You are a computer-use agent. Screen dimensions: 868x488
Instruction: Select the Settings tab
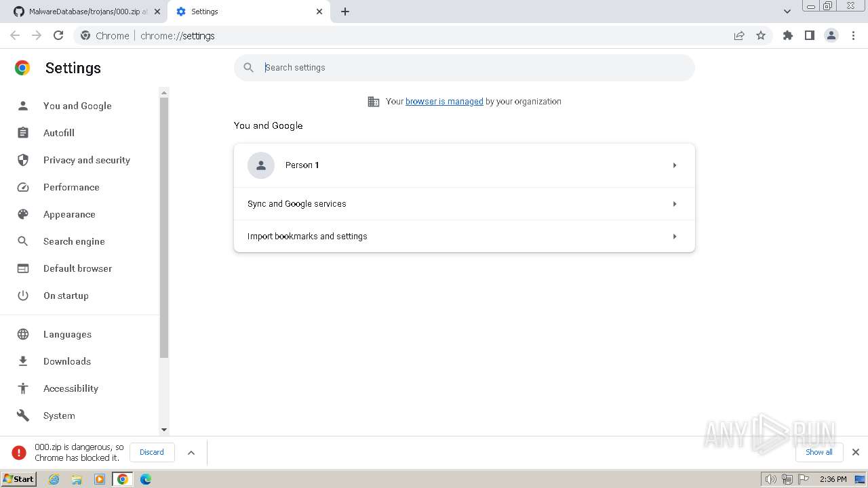click(x=248, y=12)
